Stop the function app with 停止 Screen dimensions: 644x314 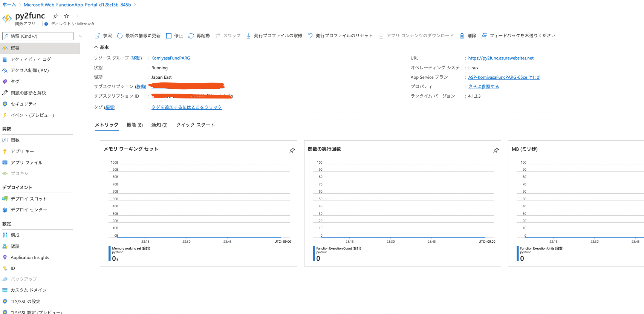(x=174, y=36)
